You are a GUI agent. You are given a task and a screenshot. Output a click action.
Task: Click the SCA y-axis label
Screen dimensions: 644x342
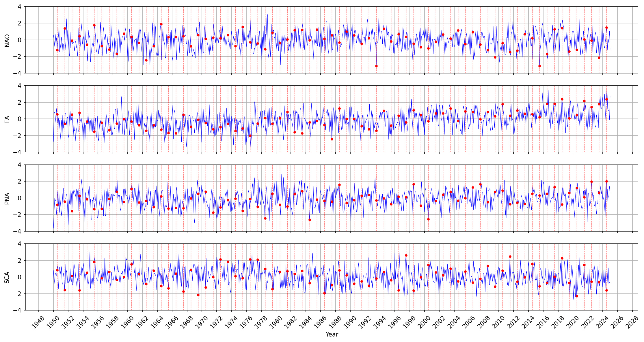7,277
